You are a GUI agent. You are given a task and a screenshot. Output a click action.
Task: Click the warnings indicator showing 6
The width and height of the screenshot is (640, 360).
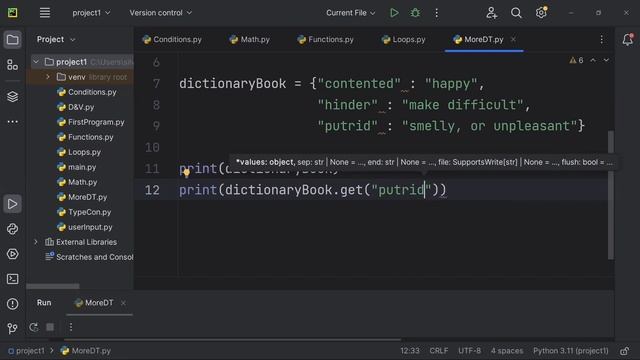coord(576,60)
